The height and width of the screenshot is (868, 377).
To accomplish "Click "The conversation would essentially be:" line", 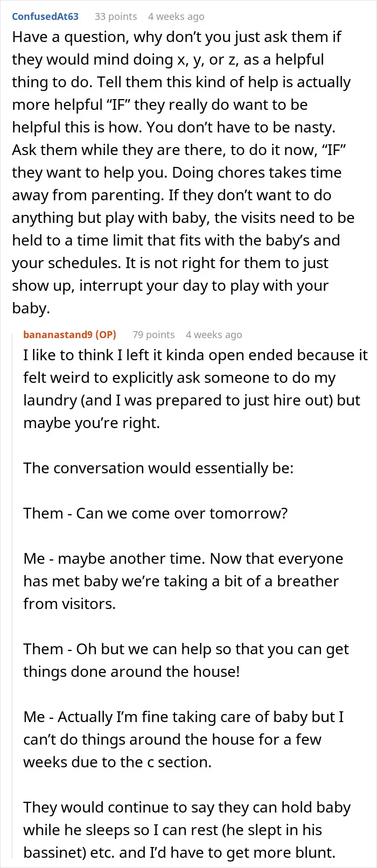I will point(158,468).
